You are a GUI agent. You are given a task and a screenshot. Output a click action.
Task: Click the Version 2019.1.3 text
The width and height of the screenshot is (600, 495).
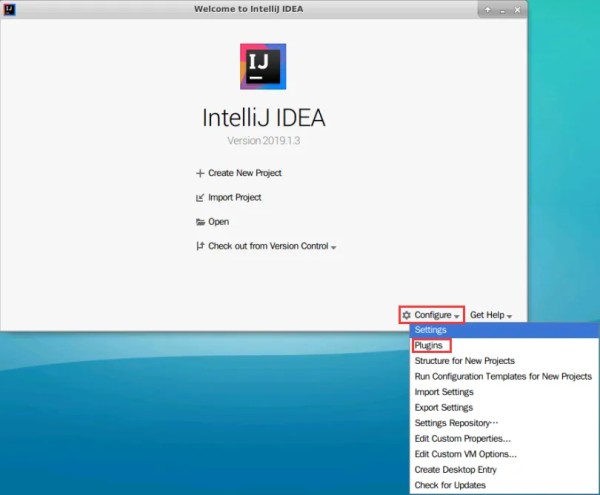coord(264,141)
